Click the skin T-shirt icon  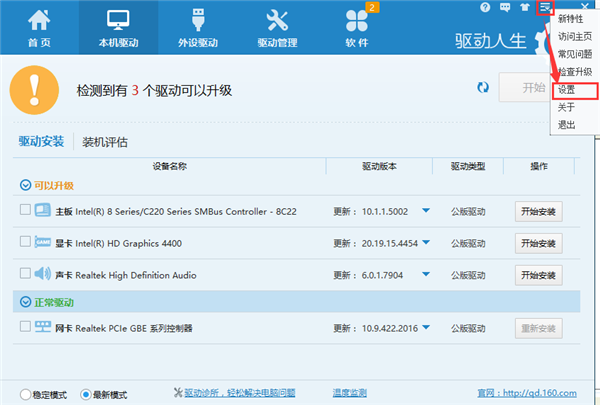point(525,8)
